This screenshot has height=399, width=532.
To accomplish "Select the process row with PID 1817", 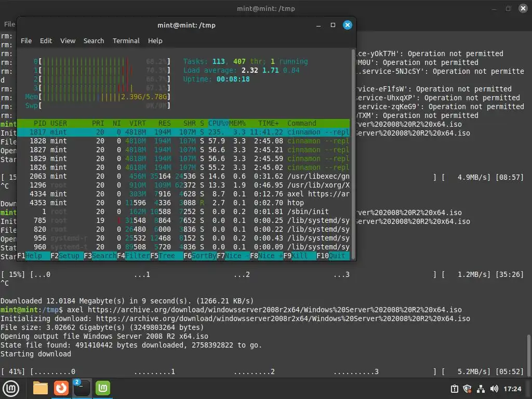I will pos(183,132).
